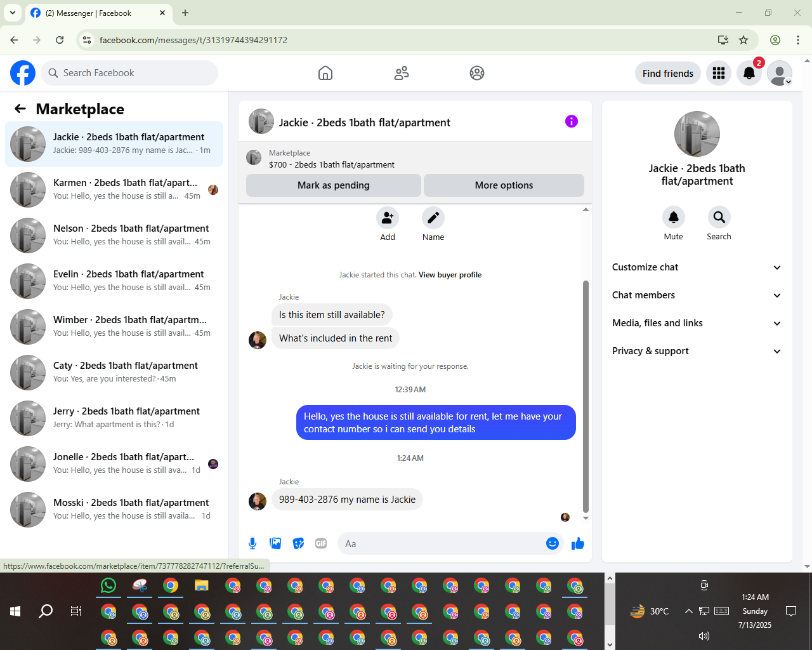The height and width of the screenshot is (650, 812).
Task: Open Mosski conversation in chat list
Action: [114, 510]
